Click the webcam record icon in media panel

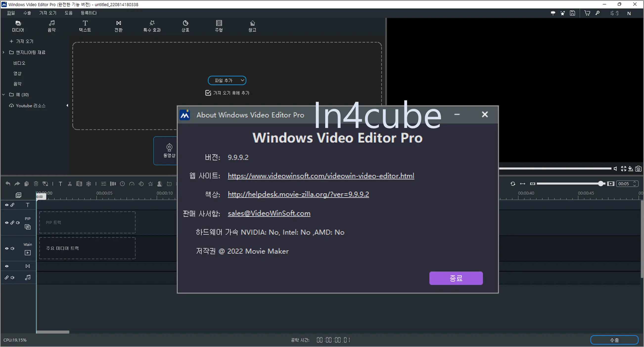click(x=169, y=147)
